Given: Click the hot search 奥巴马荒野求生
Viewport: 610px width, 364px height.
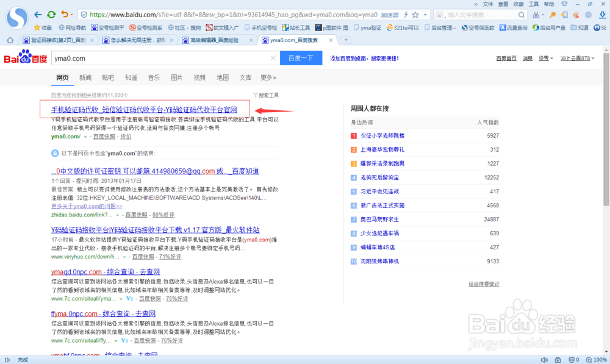Looking at the screenshot, I should (379, 219).
